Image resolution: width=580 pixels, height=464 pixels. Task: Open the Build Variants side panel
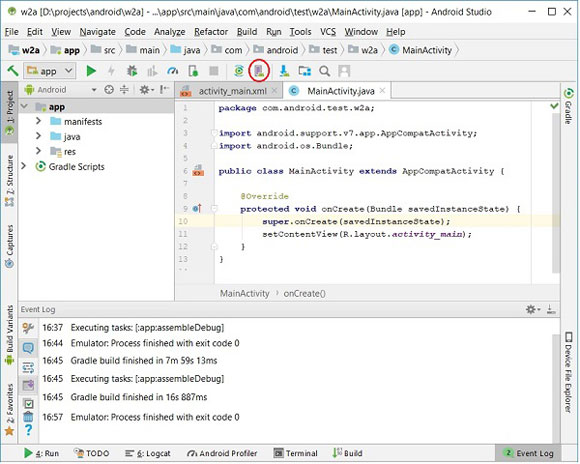click(x=10, y=335)
